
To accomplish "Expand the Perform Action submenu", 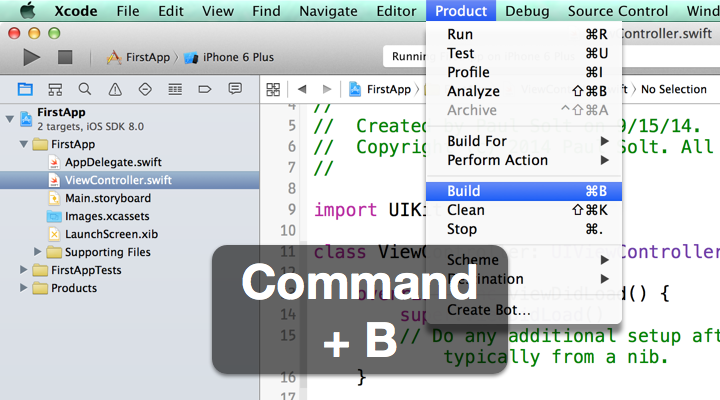I will tap(524, 160).
